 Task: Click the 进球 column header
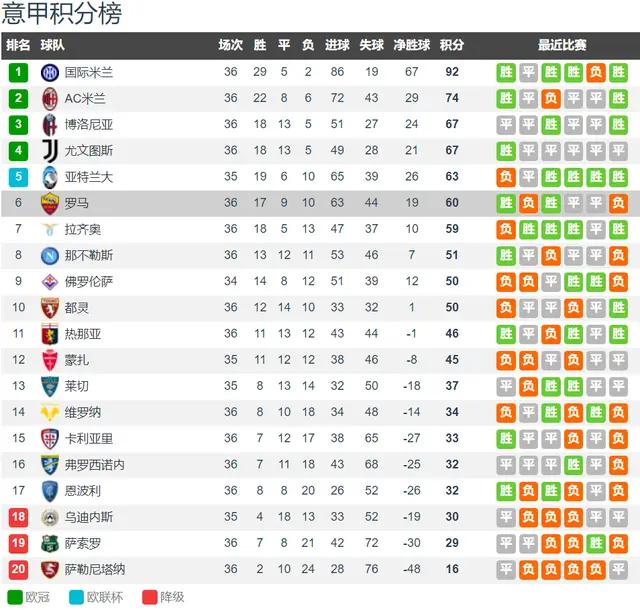337,45
